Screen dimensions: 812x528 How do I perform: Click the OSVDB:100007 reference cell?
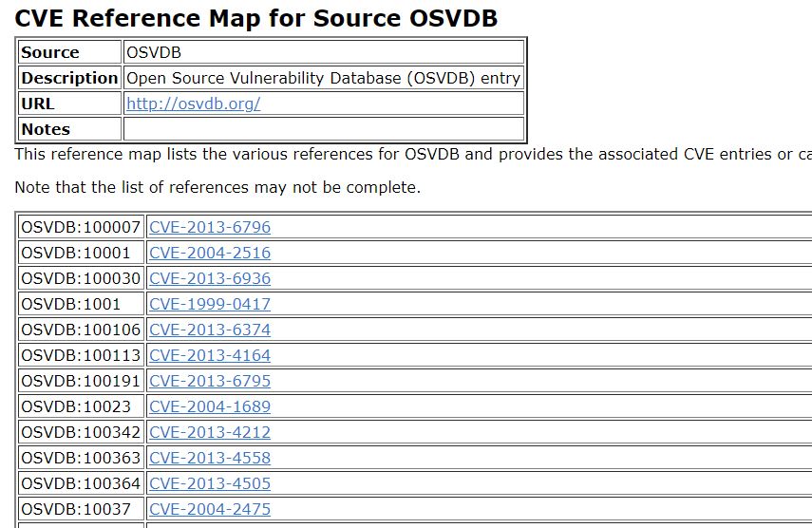[81, 227]
